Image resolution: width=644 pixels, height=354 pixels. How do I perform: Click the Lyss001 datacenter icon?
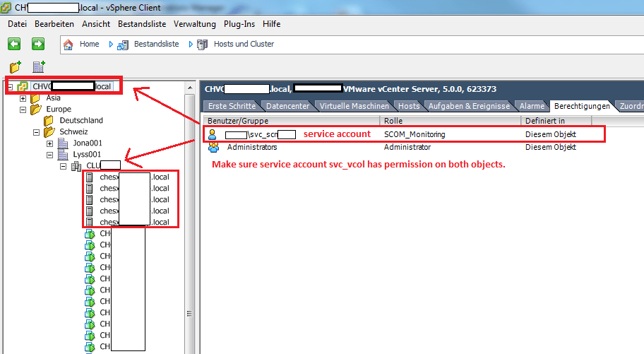63,155
